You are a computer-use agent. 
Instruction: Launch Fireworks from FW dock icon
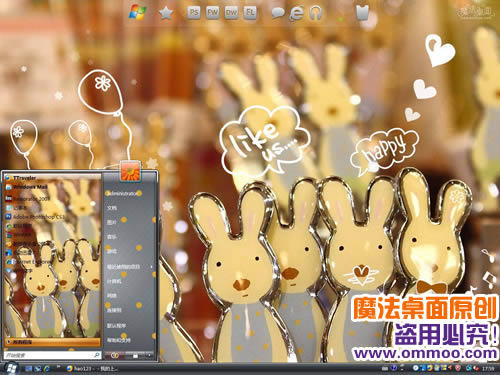[212, 13]
